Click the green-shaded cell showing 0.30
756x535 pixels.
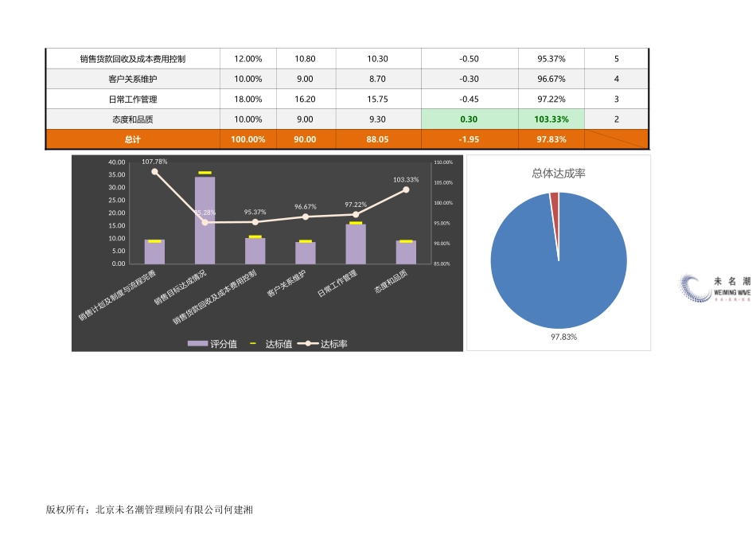[x=468, y=118]
